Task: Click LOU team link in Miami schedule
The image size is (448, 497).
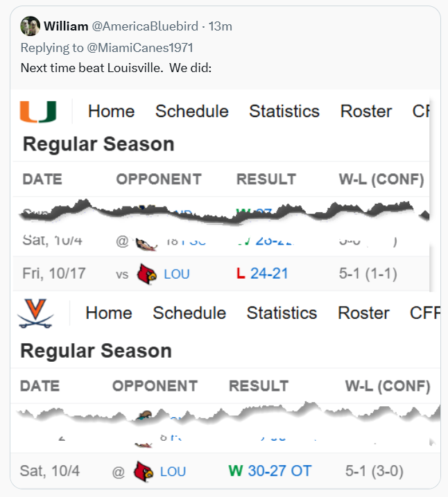Action: [177, 274]
